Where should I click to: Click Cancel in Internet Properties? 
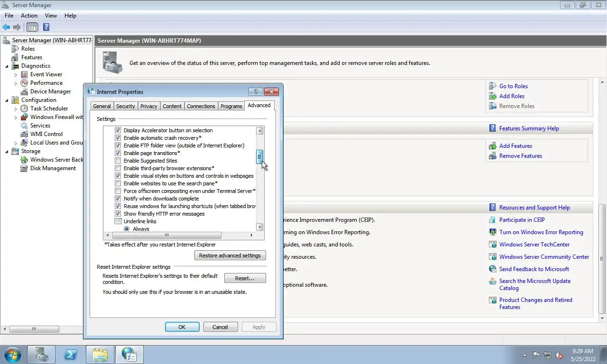220,327
